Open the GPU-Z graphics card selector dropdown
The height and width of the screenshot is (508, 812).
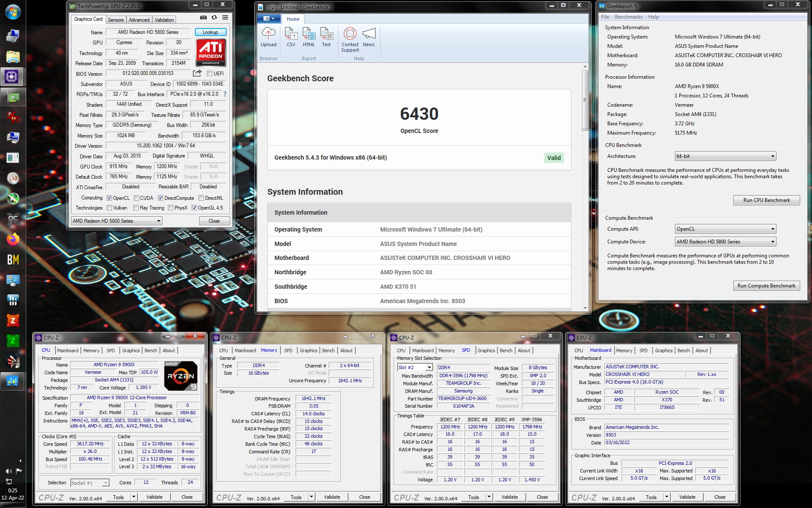[x=117, y=221]
